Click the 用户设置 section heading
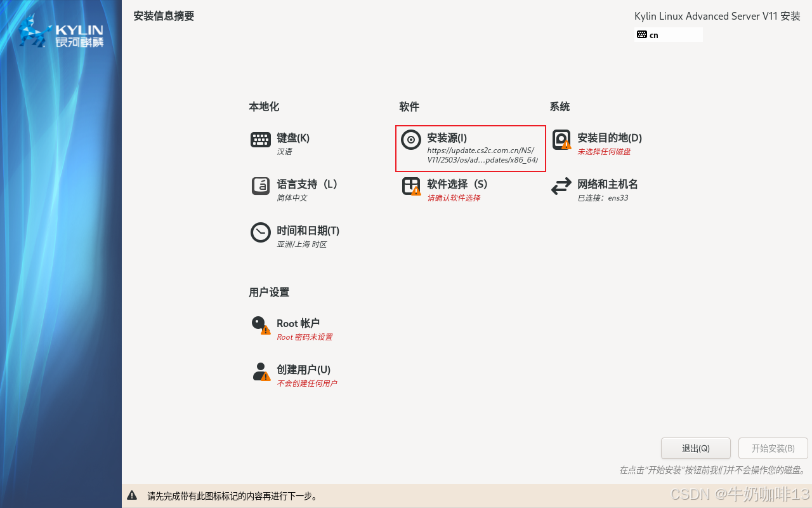The width and height of the screenshot is (812, 508). click(x=269, y=292)
